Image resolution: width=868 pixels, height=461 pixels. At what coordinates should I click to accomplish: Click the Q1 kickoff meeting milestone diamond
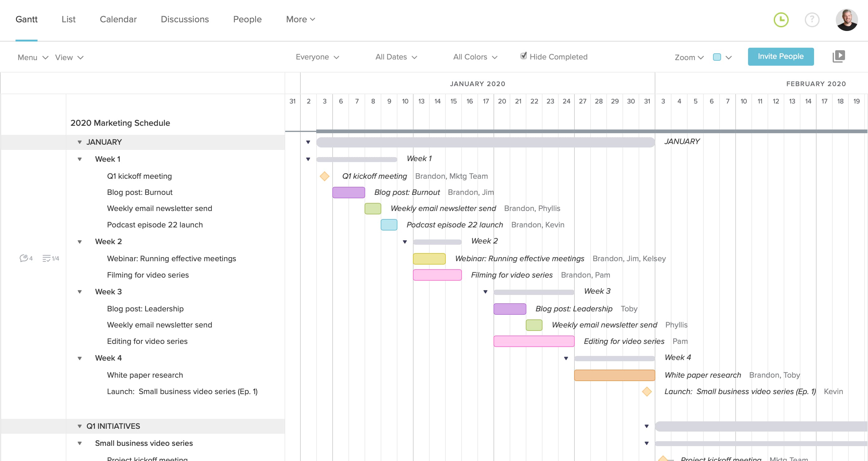[x=324, y=176]
